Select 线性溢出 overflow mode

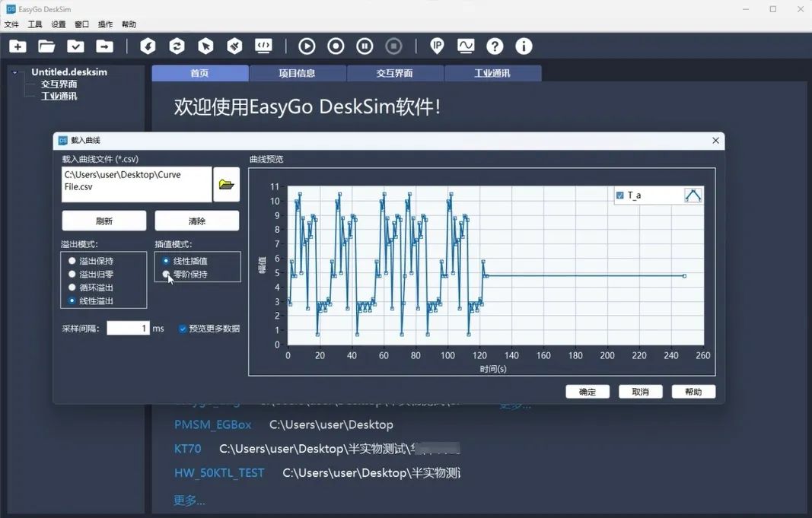pos(91,300)
